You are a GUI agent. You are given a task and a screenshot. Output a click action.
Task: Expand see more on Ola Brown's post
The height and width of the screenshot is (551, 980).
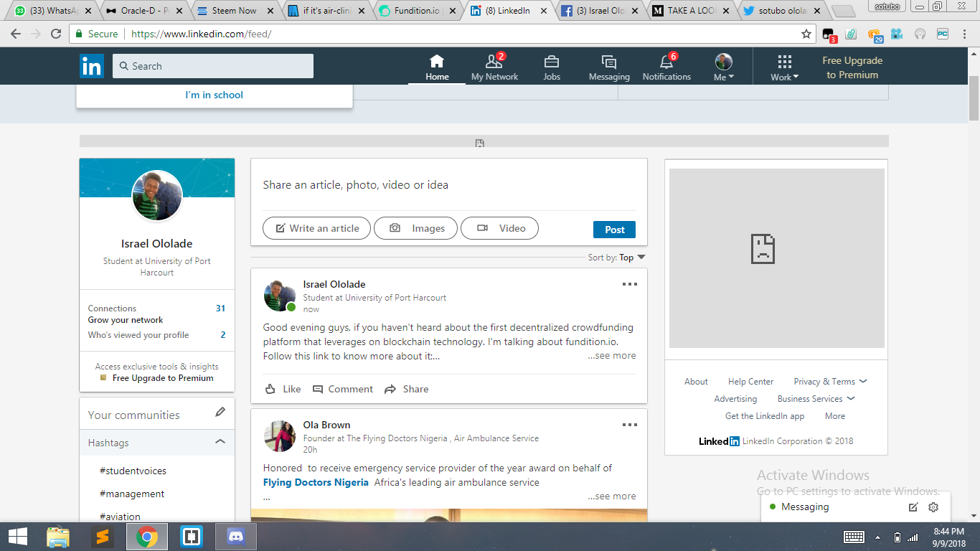point(612,496)
